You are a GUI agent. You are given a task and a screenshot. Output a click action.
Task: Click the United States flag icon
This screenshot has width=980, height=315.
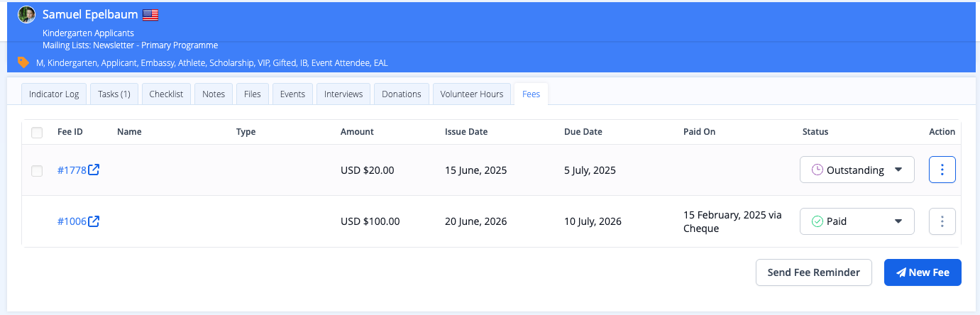(150, 15)
